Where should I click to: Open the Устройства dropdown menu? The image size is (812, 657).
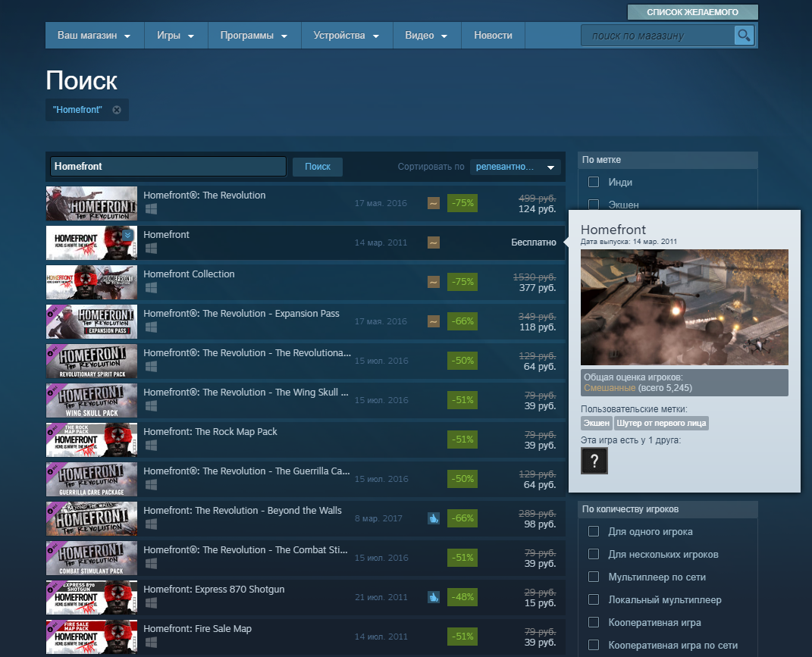coord(346,35)
